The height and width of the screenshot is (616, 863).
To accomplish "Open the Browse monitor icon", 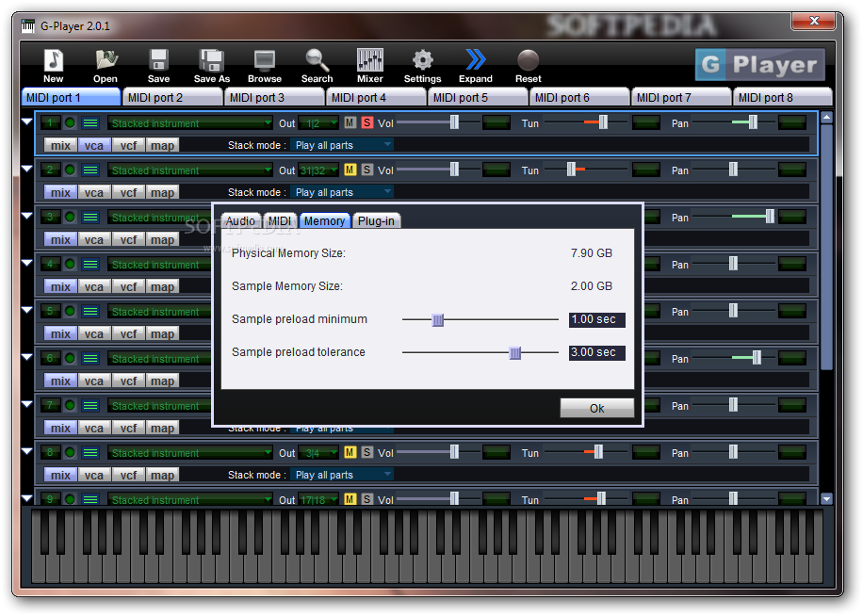I will [x=265, y=65].
